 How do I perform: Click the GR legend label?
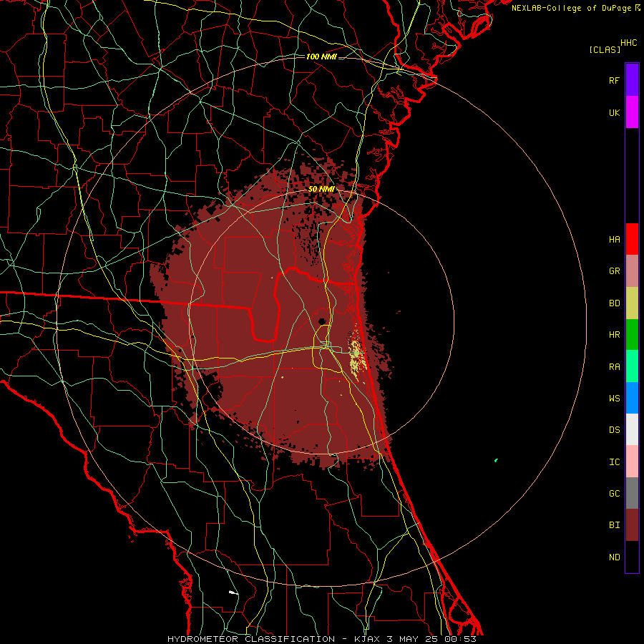pyautogui.click(x=614, y=271)
